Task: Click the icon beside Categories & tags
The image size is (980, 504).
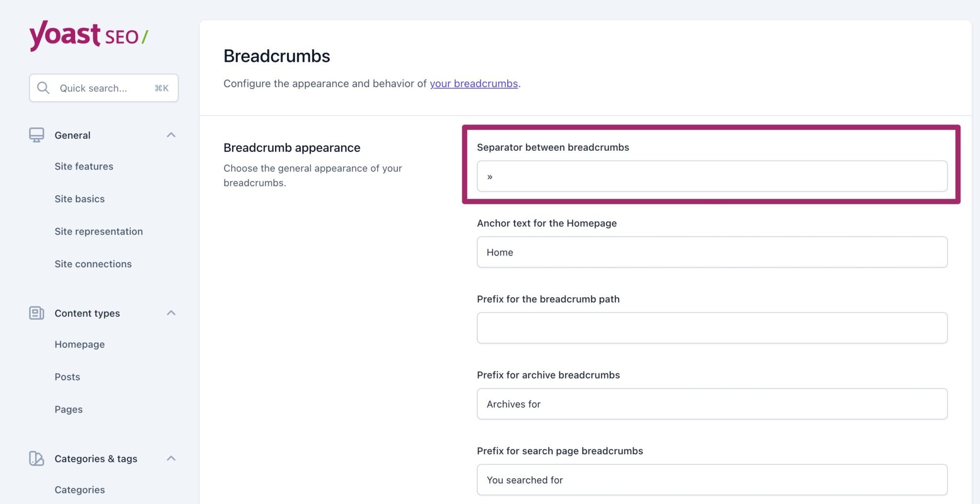Action: [36, 459]
